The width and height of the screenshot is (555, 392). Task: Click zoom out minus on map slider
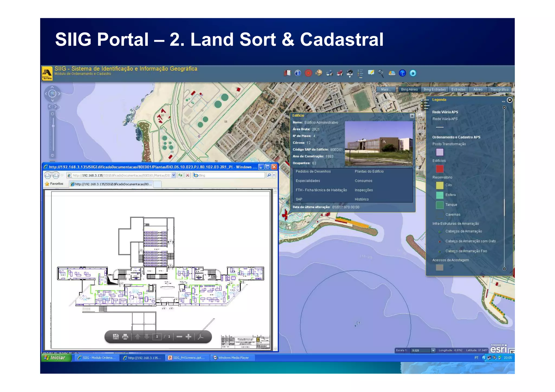tap(53, 155)
